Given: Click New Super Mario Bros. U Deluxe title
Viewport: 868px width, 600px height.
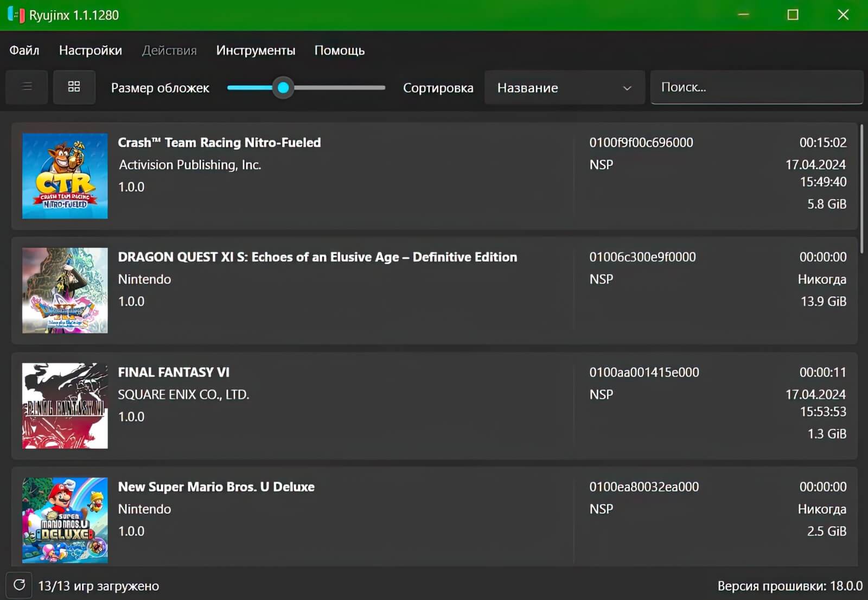Looking at the screenshot, I should pyautogui.click(x=216, y=487).
